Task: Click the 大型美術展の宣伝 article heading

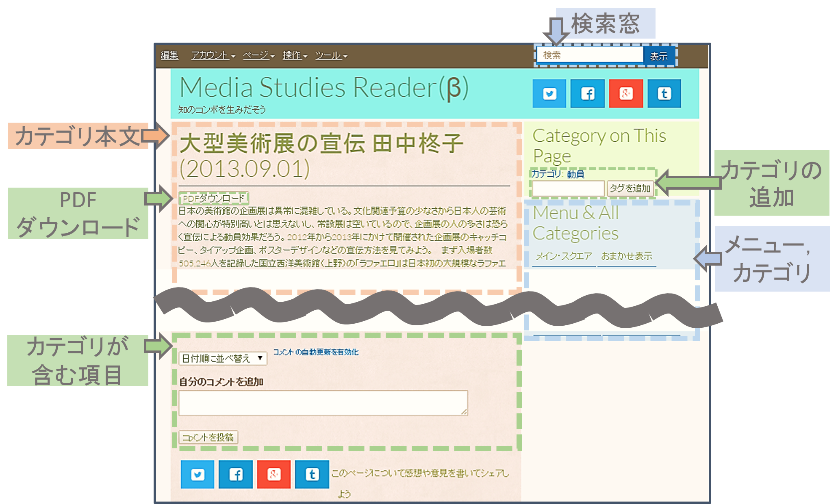Action: 321,156
